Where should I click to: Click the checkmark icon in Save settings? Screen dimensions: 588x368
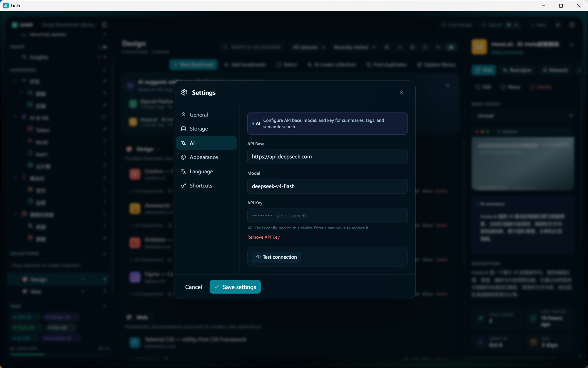(x=217, y=287)
